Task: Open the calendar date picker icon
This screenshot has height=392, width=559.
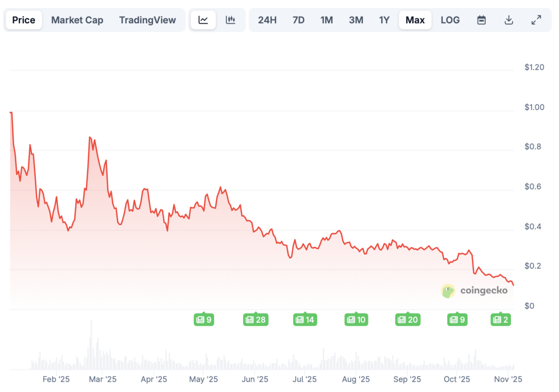Action: (481, 20)
